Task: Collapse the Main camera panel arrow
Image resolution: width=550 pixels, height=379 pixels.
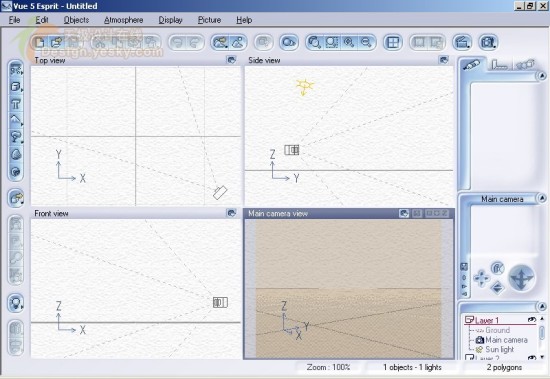Action: point(542,198)
